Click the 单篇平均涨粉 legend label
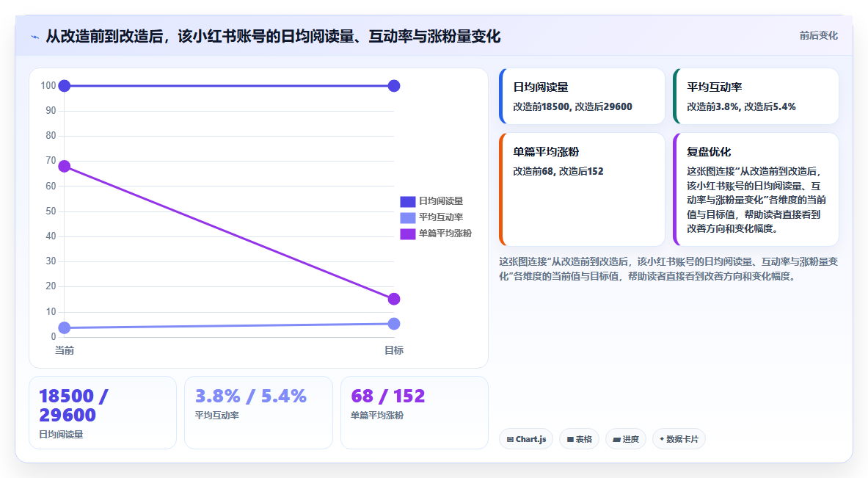This screenshot has height=478, width=868. (445, 233)
